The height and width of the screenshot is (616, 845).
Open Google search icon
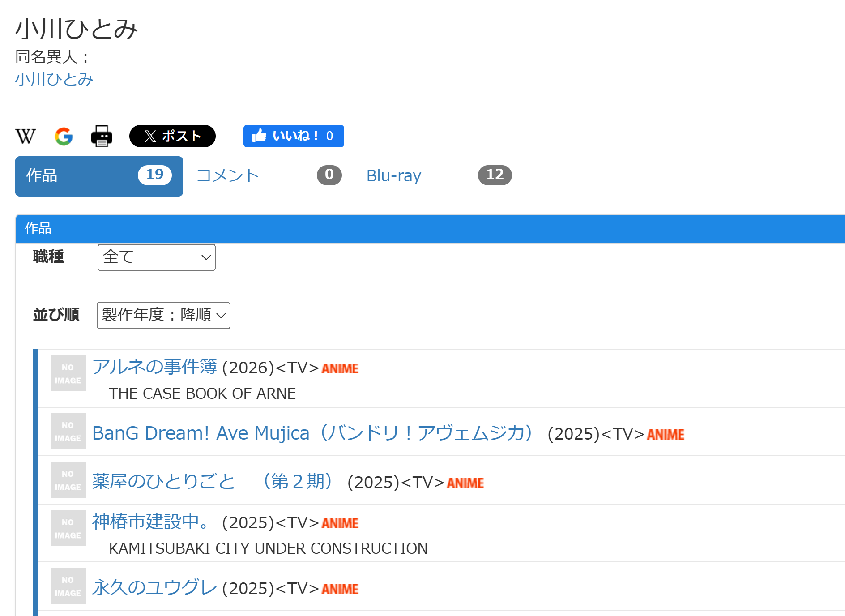[x=64, y=136]
